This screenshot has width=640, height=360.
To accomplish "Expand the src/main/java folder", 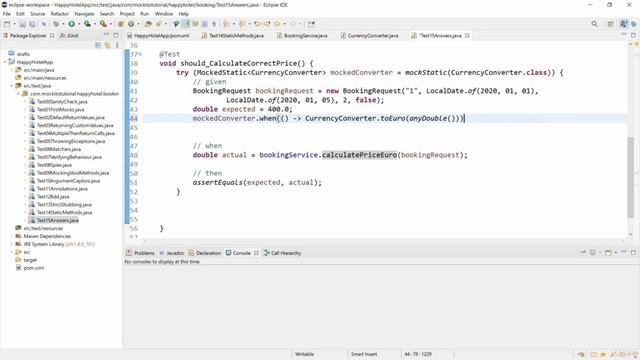I will coord(12,70).
